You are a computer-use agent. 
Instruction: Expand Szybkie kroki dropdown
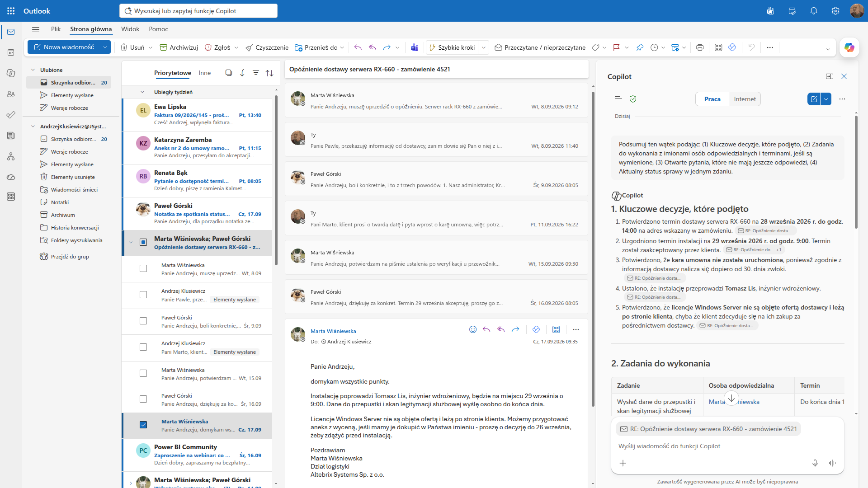click(484, 47)
